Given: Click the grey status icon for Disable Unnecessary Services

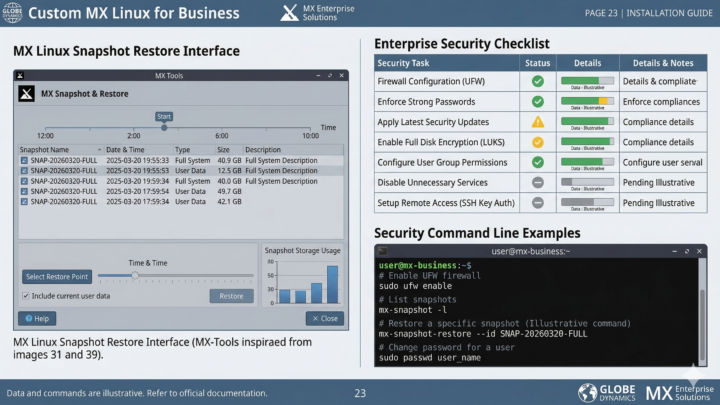Looking at the screenshot, I should pos(537,182).
